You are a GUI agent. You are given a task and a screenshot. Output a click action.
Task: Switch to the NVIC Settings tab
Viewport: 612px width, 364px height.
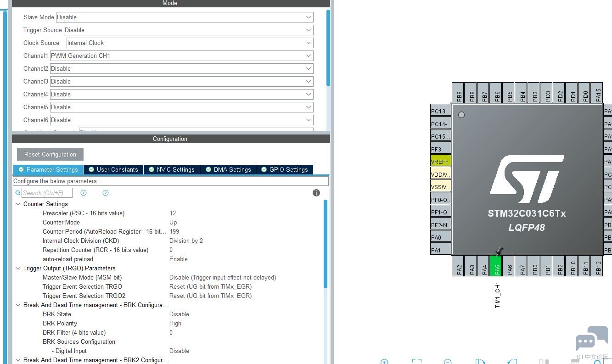point(172,169)
